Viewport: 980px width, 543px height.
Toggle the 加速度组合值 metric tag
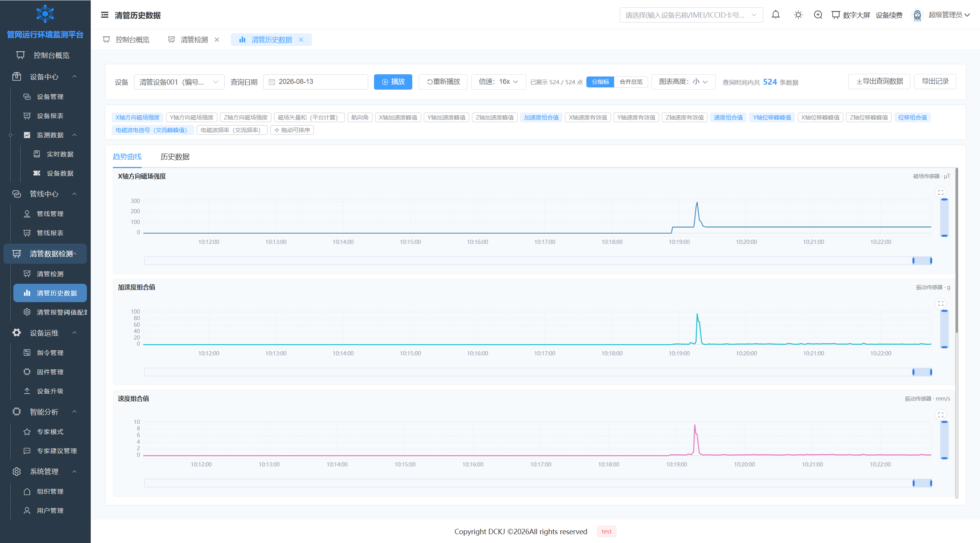click(541, 118)
